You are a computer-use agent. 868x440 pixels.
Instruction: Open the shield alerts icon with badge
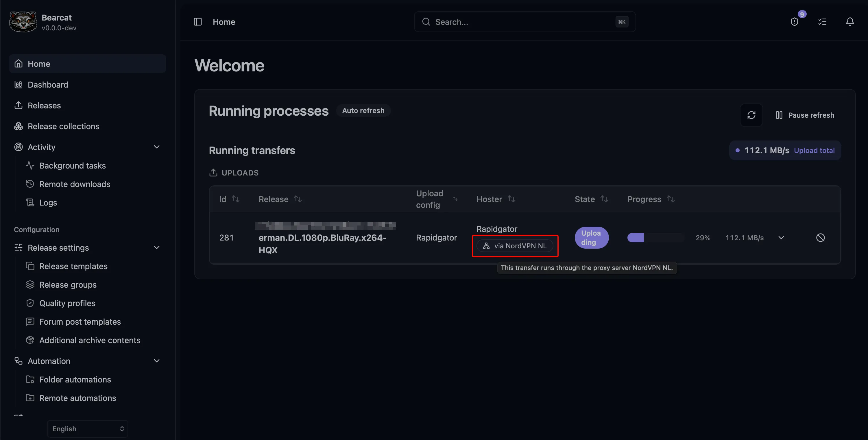(795, 22)
